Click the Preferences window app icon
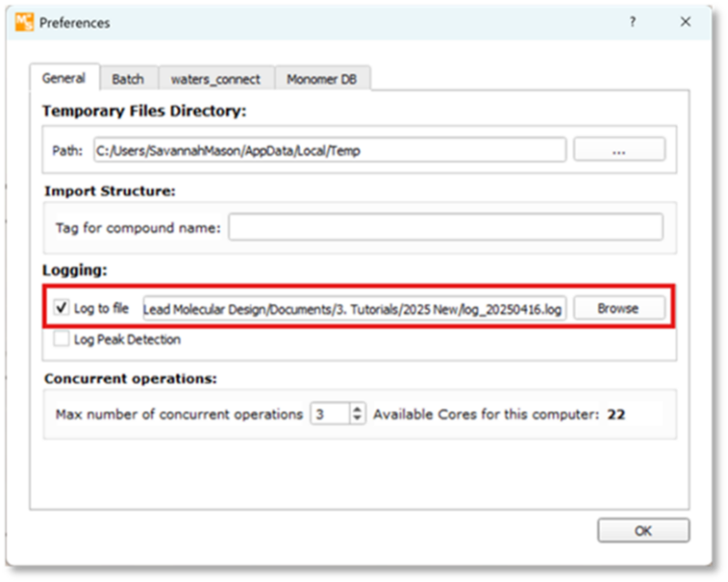 [x=24, y=23]
